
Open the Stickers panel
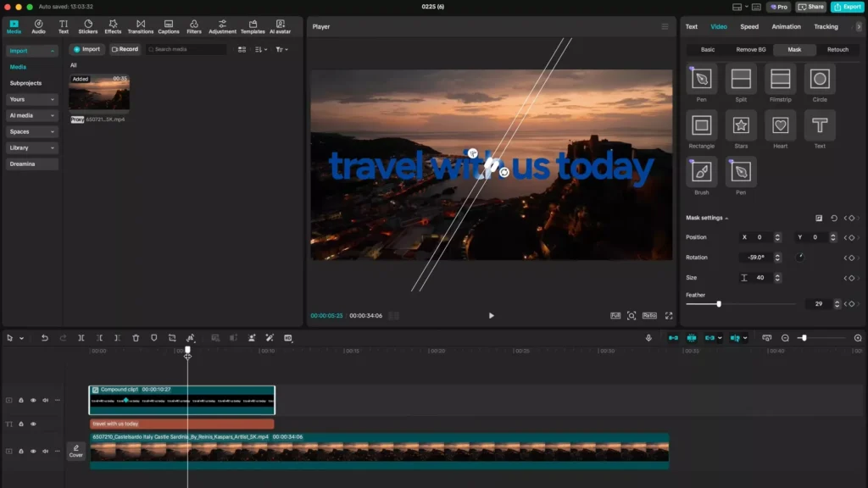(88, 25)
